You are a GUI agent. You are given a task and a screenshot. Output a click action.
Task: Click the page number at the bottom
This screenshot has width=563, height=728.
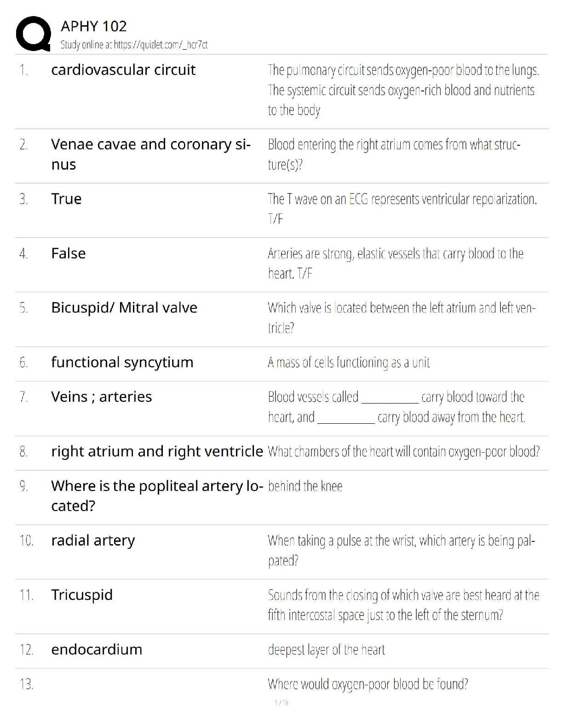pyautogui.click(x=281, y=703)
